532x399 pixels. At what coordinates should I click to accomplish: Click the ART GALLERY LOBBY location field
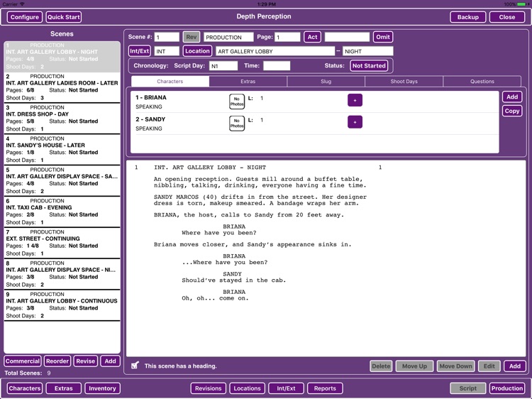(275, 51)
